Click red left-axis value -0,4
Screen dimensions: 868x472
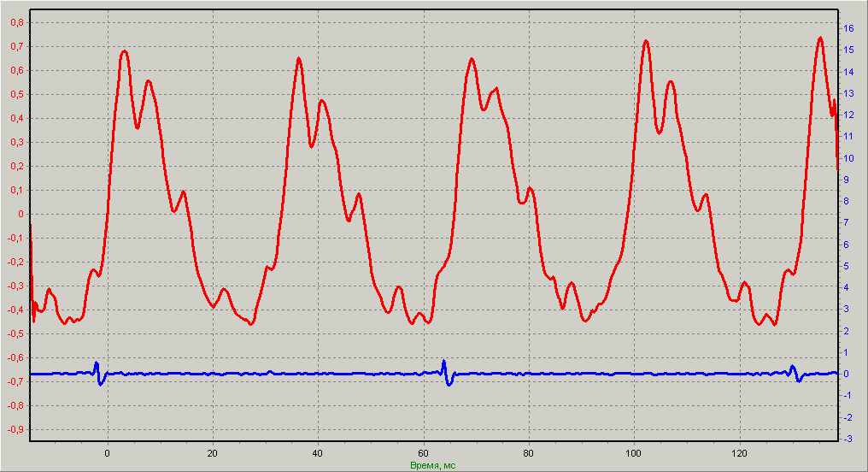[x=15, y=310]
